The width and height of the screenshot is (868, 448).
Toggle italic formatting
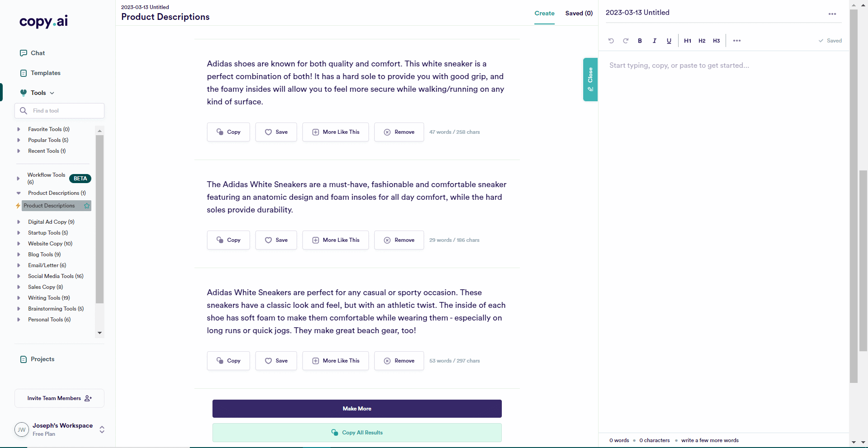point(654,41)
